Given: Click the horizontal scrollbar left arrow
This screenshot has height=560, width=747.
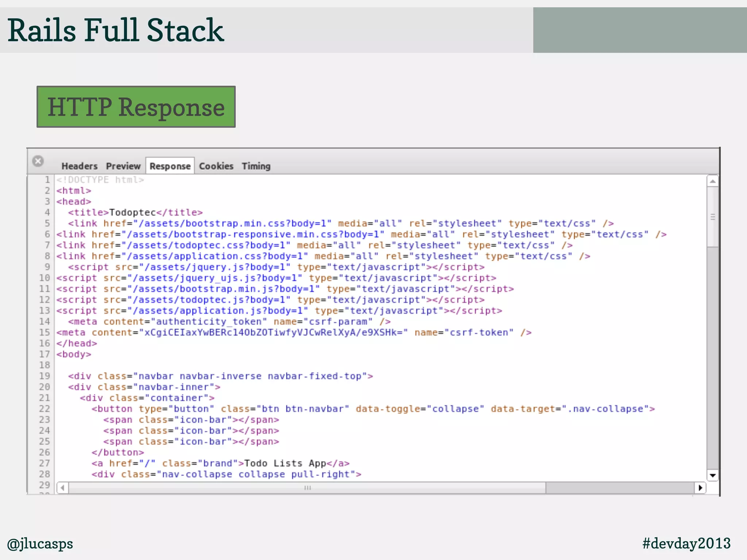Looking at the screenshot, I should click(x=63, y=488).
